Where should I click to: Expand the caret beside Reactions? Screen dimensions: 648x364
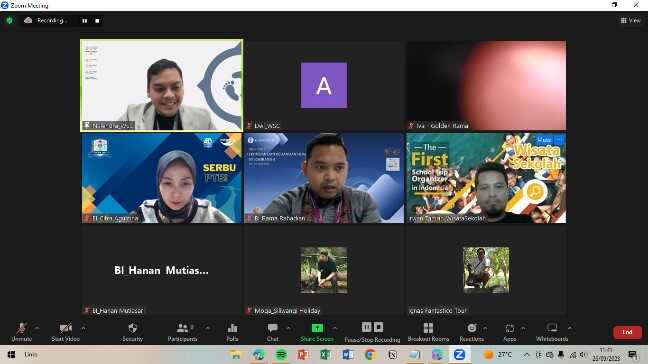(x=485, y=328)
